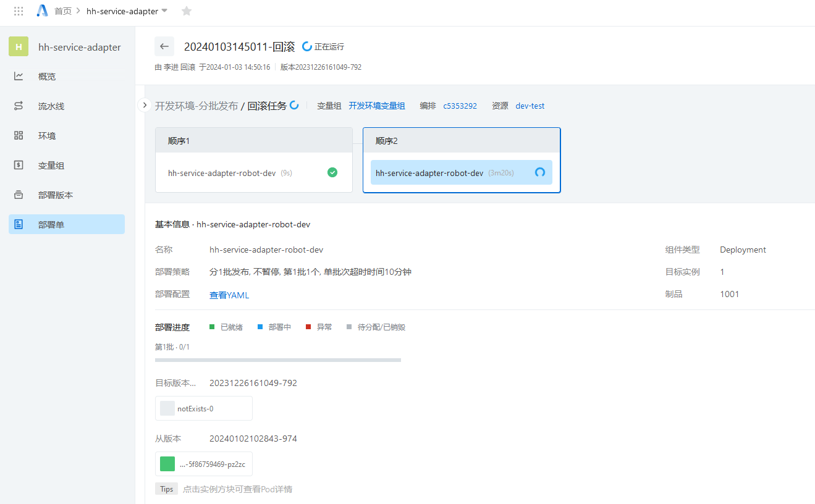The image size is (815, 504).
Task: Select the 顺序1 stage header
Action: 254,140
